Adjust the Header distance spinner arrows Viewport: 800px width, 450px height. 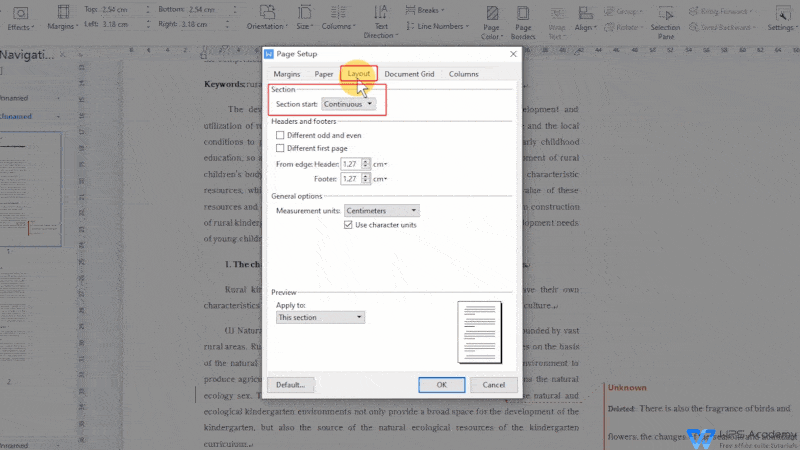tap(365, 164)
